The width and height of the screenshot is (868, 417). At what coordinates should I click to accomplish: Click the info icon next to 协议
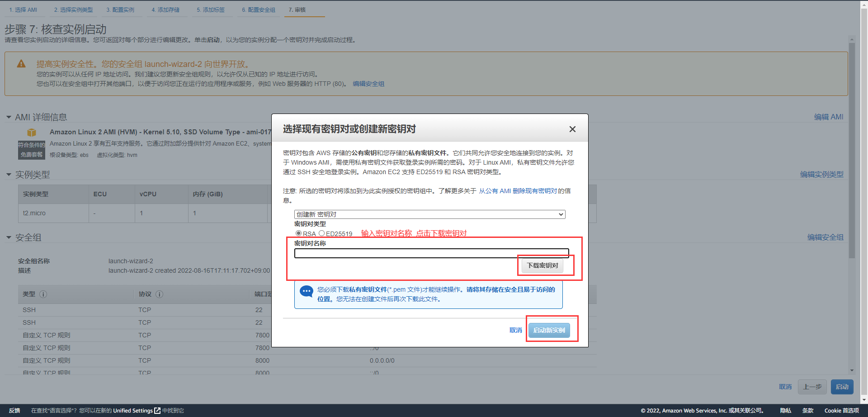click(x=160, y=294)
